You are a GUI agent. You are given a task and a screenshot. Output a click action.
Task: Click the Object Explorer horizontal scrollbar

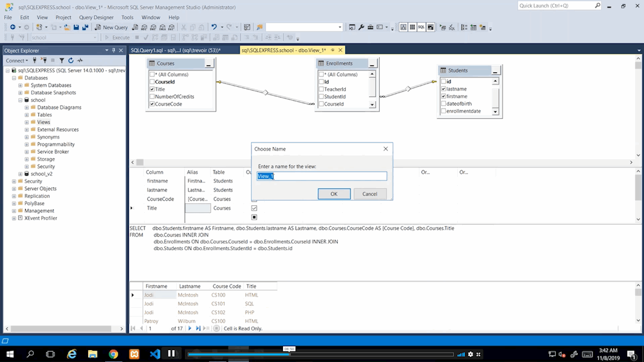click(x=61, y=329)
